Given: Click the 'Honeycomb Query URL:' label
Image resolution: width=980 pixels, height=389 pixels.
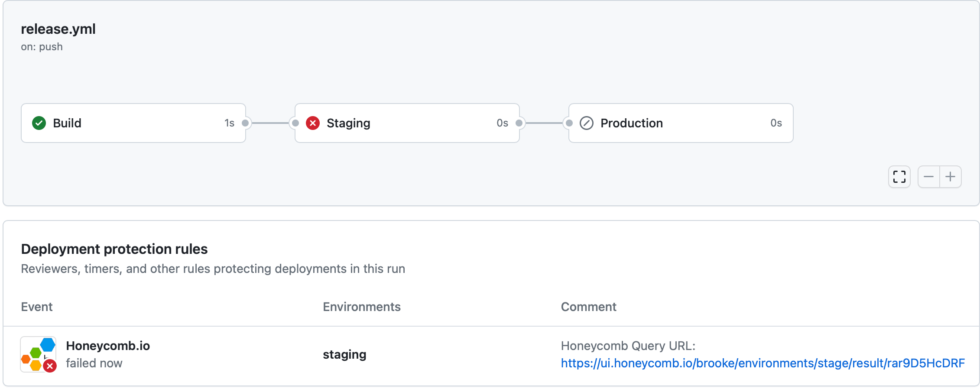Looking at the screenshot, I should pos(628,346).
